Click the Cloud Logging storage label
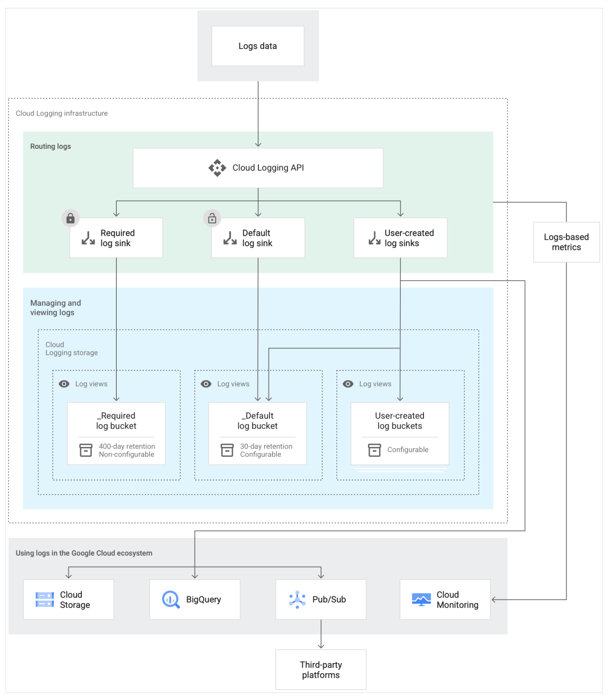This screenshot has height=700, width=609. coord(71,348)
